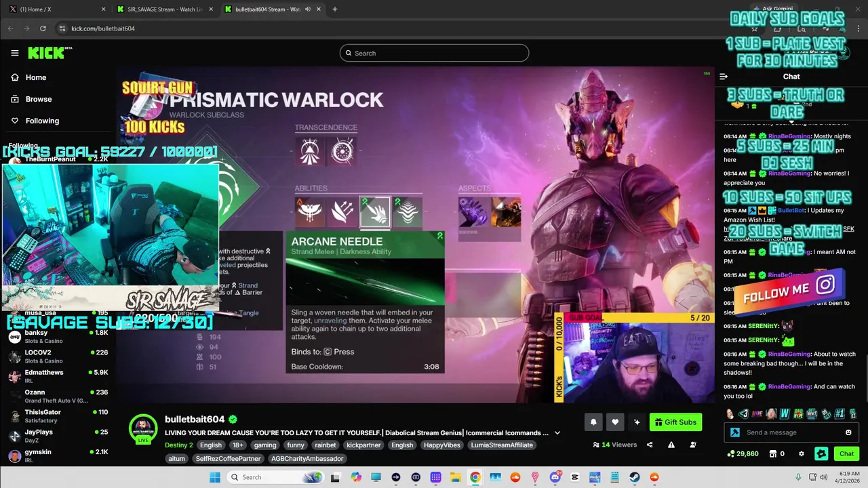Open LOCOV2 channel in sidebar
The image size is (868, 488).
(58, 357)
